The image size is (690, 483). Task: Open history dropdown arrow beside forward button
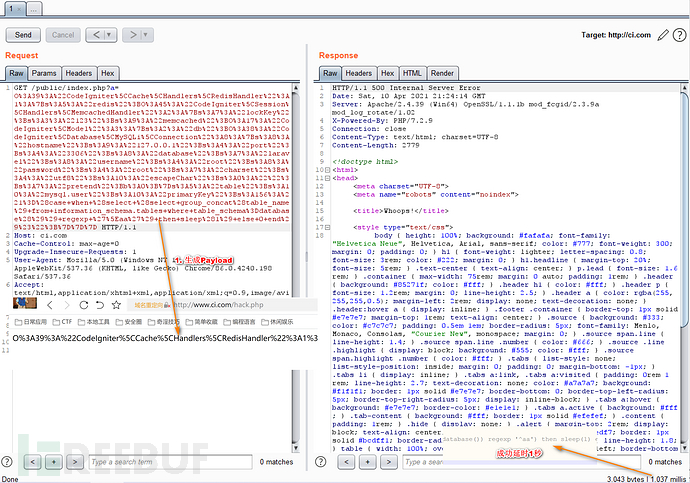pyautogui.click(x=146, y=35)
